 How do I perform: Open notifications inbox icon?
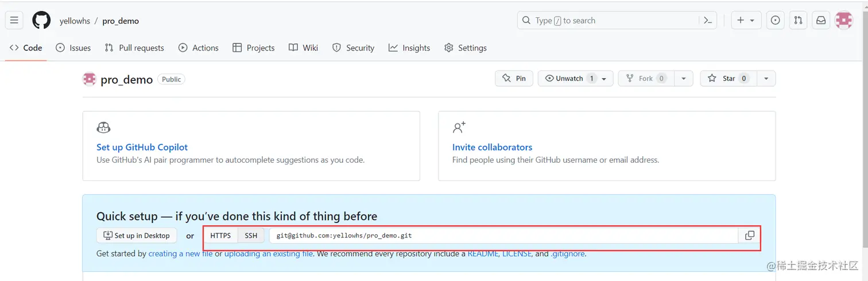[x=821, y=20]
